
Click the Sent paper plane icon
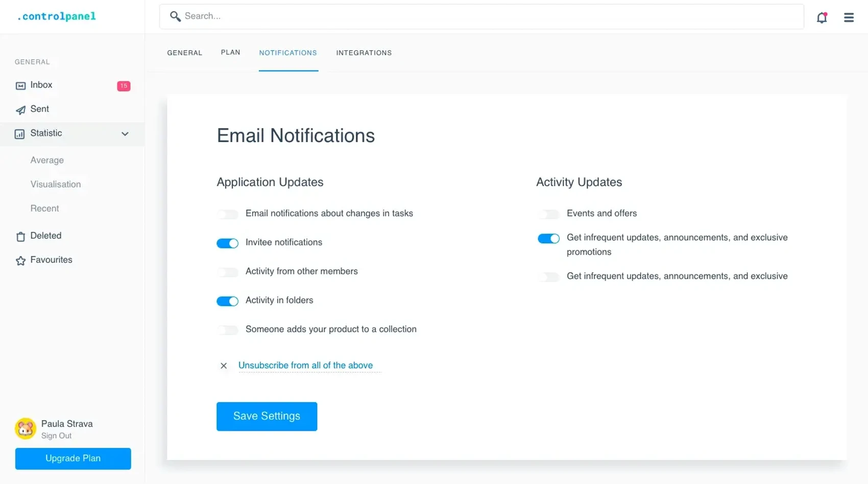point(20,110)
